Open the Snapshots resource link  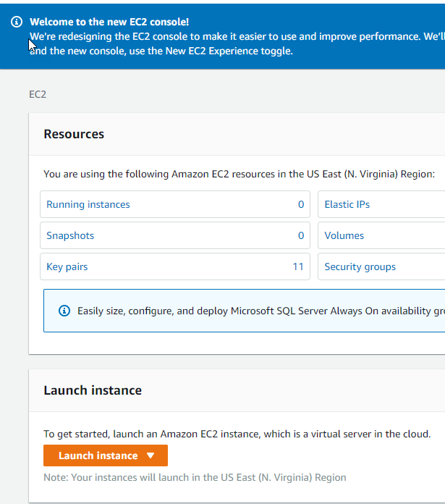pos(70,235)
